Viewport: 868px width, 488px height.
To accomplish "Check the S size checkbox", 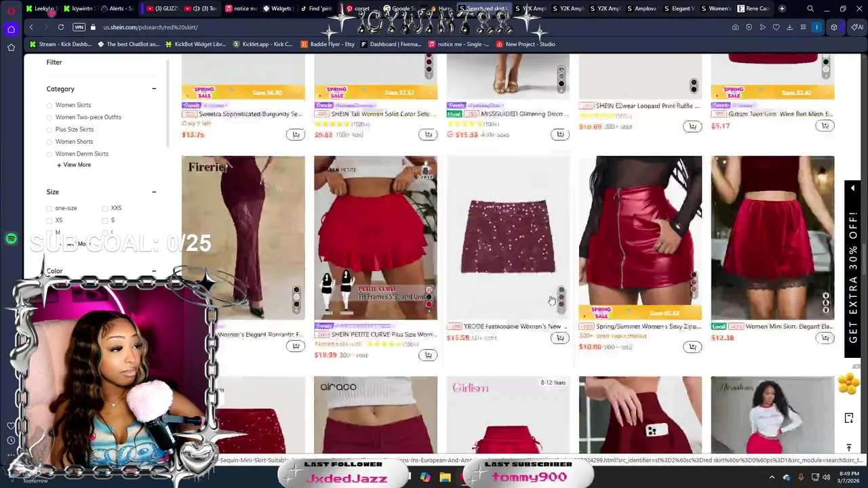I will tap(105, 220).
